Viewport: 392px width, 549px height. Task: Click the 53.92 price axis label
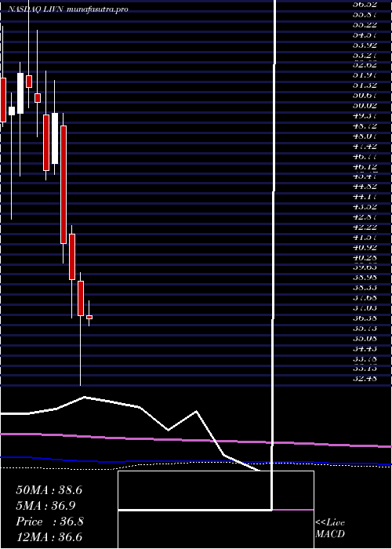click(x=365, y=45)
